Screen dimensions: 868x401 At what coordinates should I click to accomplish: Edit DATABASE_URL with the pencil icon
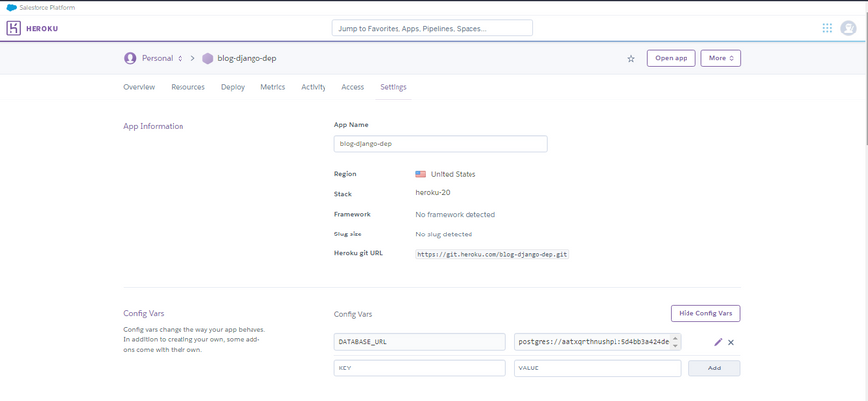tap(718, 342)
